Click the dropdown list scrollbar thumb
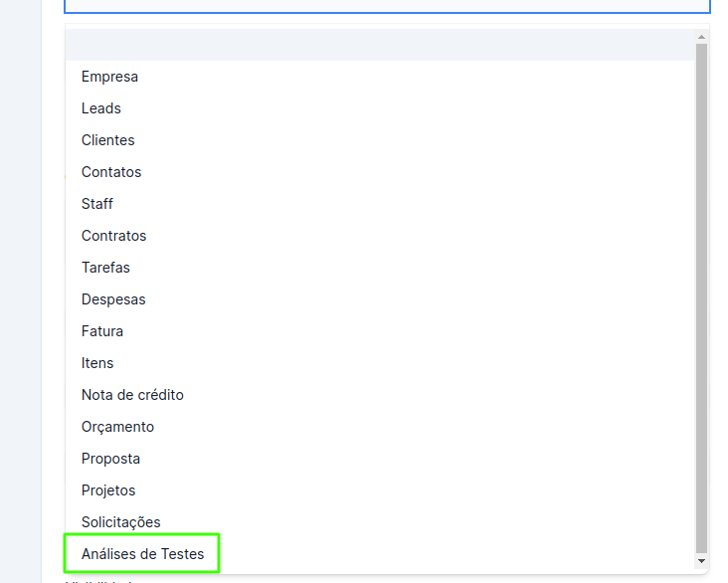This screenshot has width=728, height=583. [701, 298]
